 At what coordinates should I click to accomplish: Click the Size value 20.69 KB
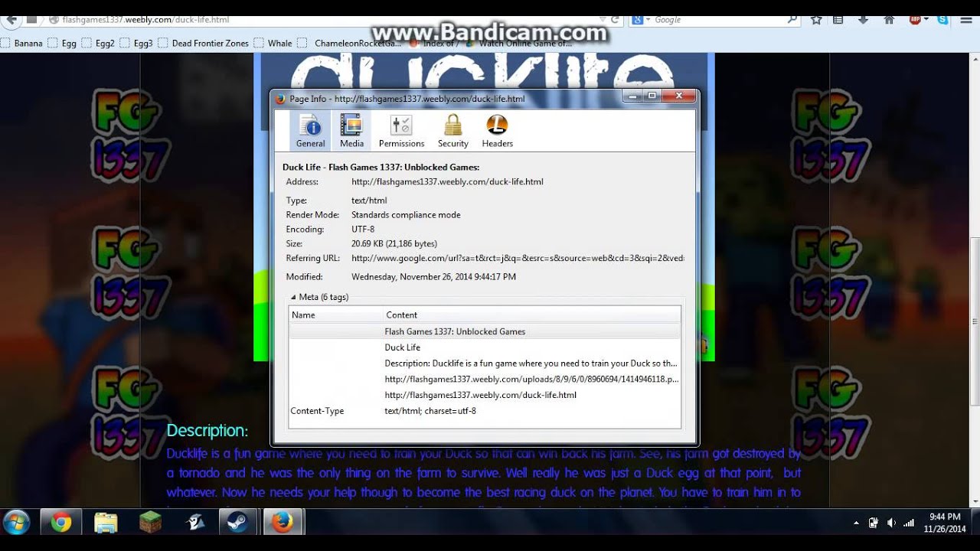coord(394,244)
